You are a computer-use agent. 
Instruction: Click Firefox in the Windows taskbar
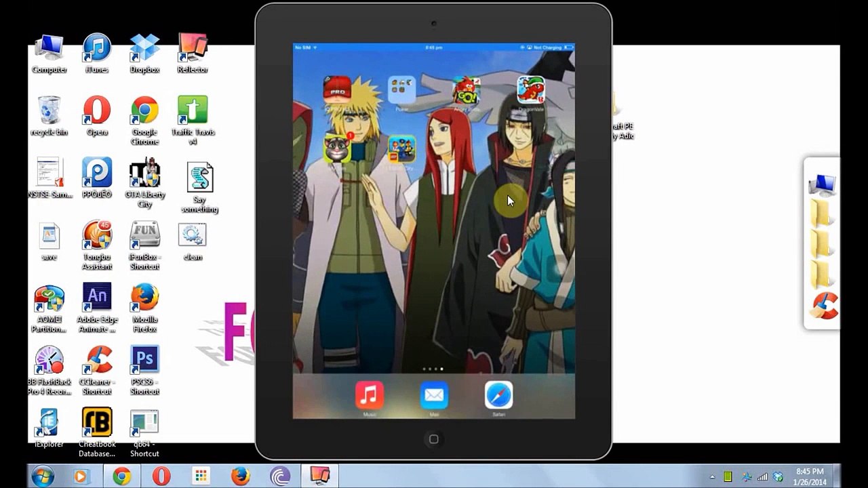click(x=241, y=476)
